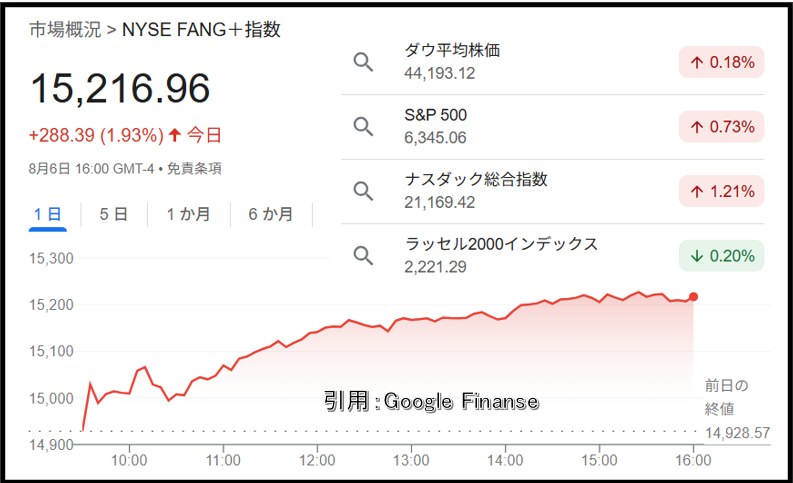Open the 市場概況 breadcrumb link
Screen dimensions: 793x483
(x=65, y=30)
